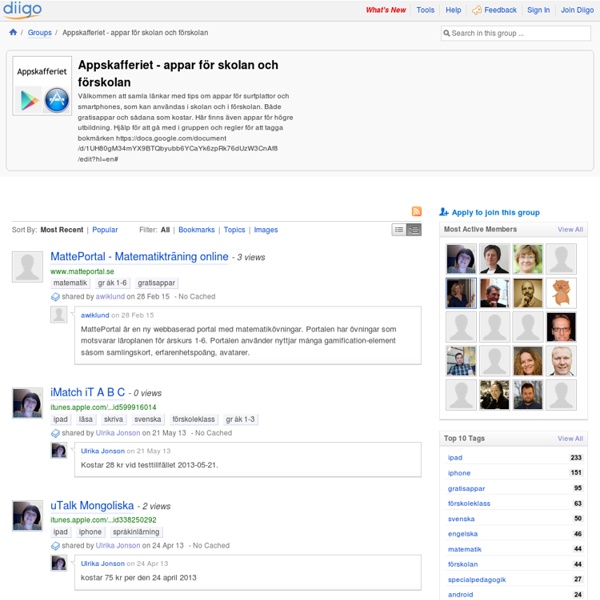Open iMatch iT A B C bookmark

[88, 392]
